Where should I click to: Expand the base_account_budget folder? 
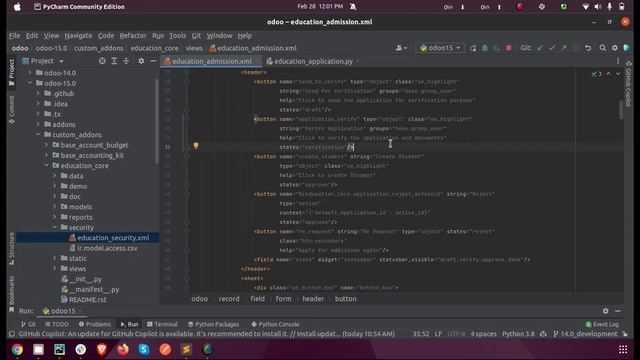click(x=47, y=145)
